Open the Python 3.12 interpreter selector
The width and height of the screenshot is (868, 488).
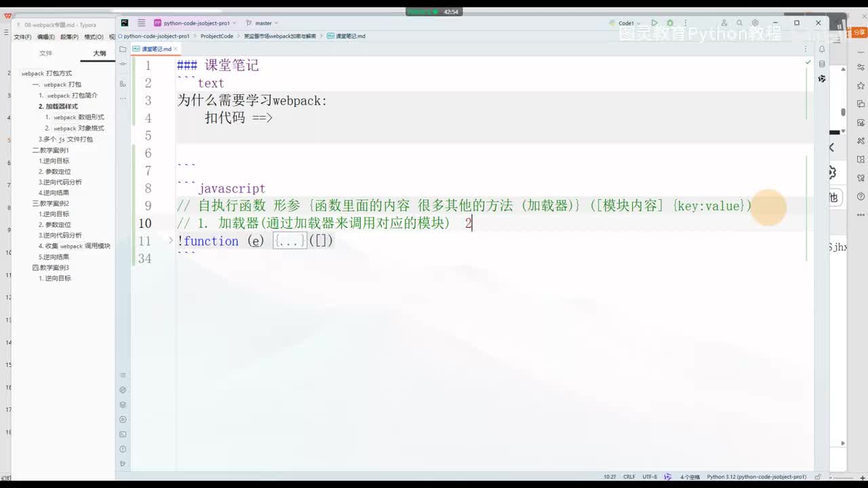[x=756, y=476]
